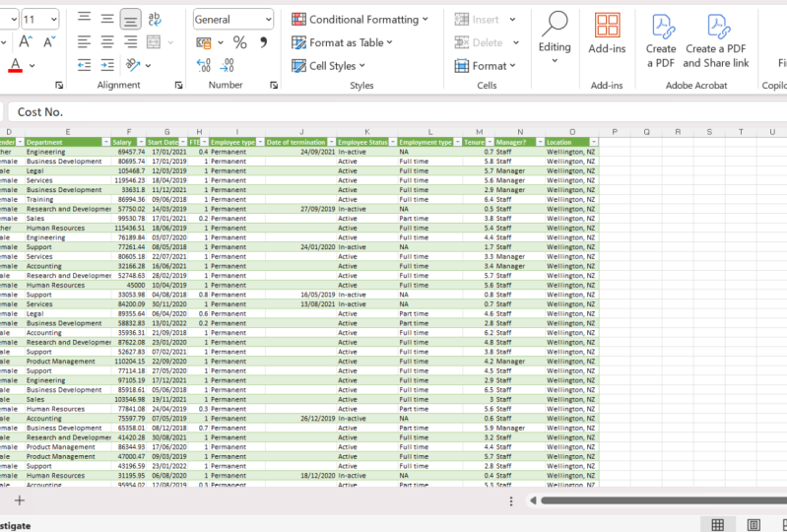This screenshot has height=532, width=787.
Task: Switch to Normal view
Action: tap(718, 525)
